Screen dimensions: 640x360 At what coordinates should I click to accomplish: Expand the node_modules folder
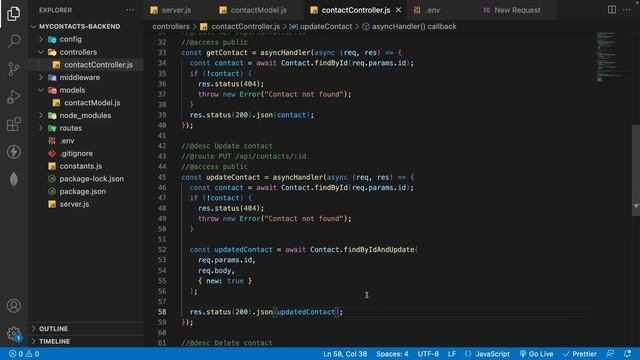coord(85,115)
